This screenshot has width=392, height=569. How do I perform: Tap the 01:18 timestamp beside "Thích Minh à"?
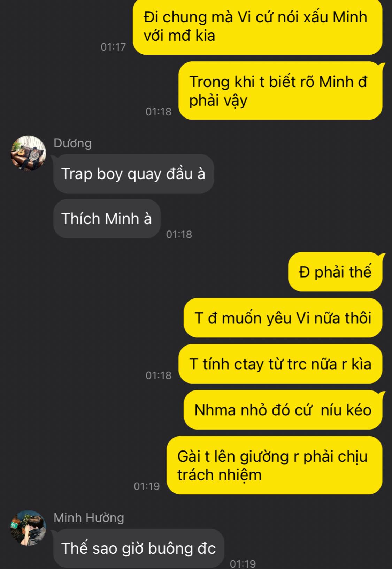point(179,234)
